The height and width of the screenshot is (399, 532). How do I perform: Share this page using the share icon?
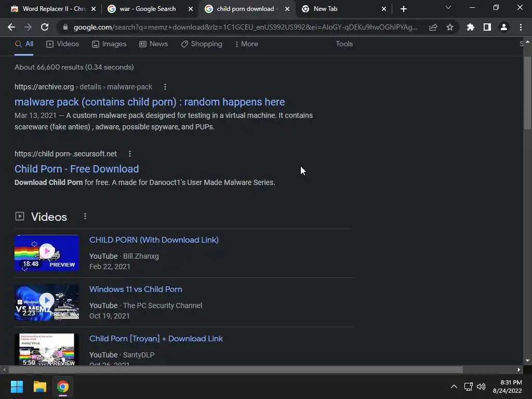tap(433, 27)
